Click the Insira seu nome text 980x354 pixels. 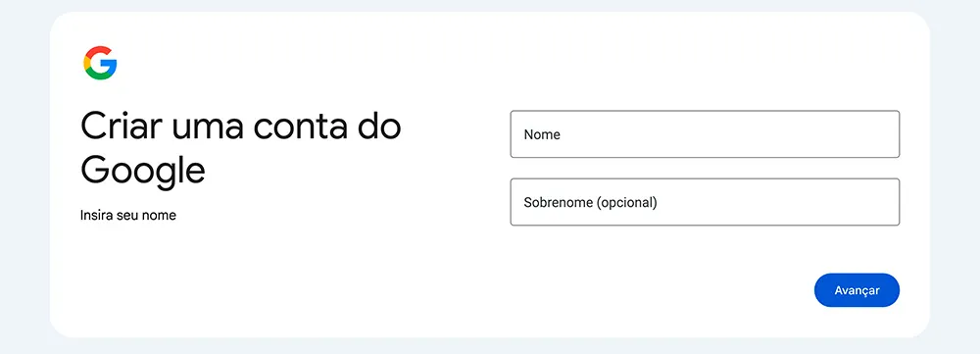tap(128, 215)
